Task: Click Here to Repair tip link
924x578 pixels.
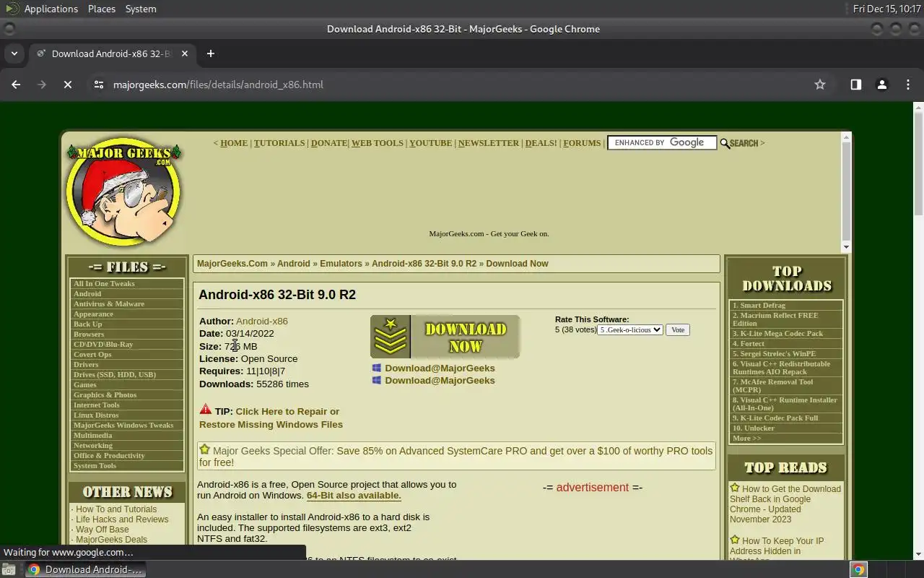Action: pos(271,418)
